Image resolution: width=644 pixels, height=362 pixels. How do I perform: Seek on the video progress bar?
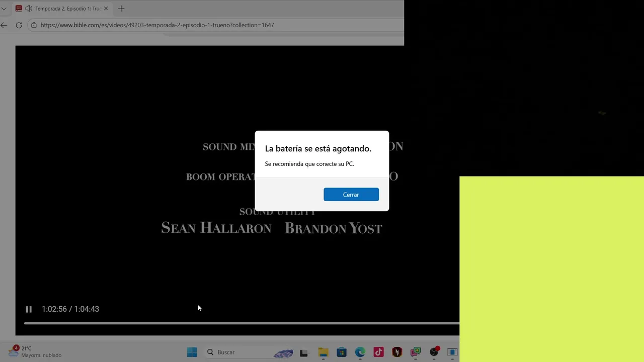pyautogui.click(x=242, y=323)
